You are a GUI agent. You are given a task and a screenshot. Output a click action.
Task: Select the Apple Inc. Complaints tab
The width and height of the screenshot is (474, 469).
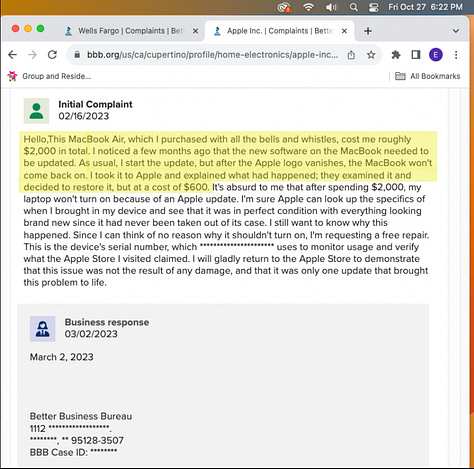[x=280, y=31]
